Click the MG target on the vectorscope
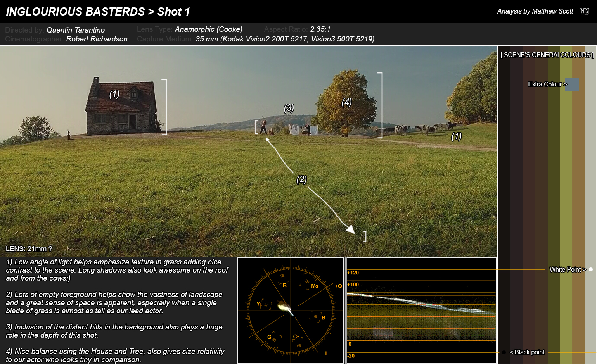 coord(310,284)
